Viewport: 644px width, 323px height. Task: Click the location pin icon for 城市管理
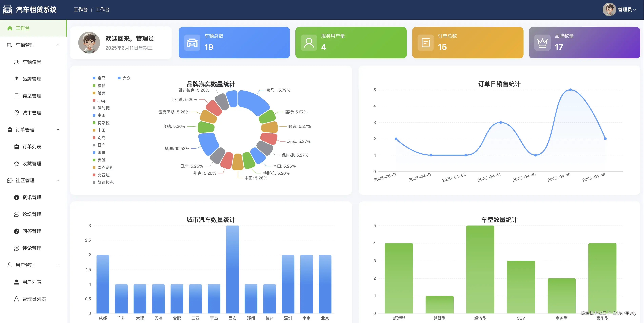click(x=16, y=113)
